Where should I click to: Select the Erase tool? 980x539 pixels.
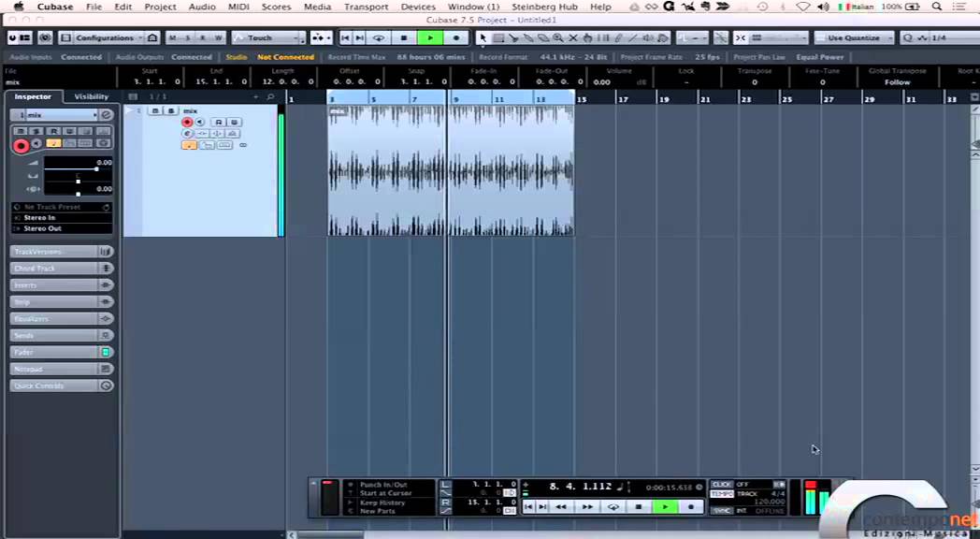(543, 38)
